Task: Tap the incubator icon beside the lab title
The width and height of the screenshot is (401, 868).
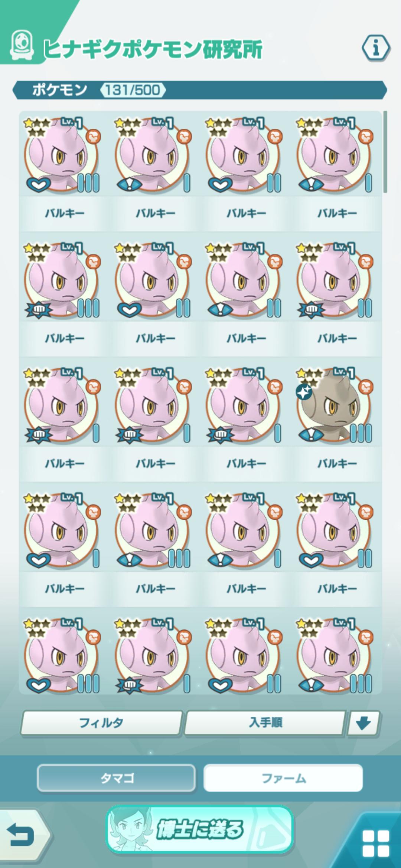Action: pyautogui.click(x=21, y=45)
